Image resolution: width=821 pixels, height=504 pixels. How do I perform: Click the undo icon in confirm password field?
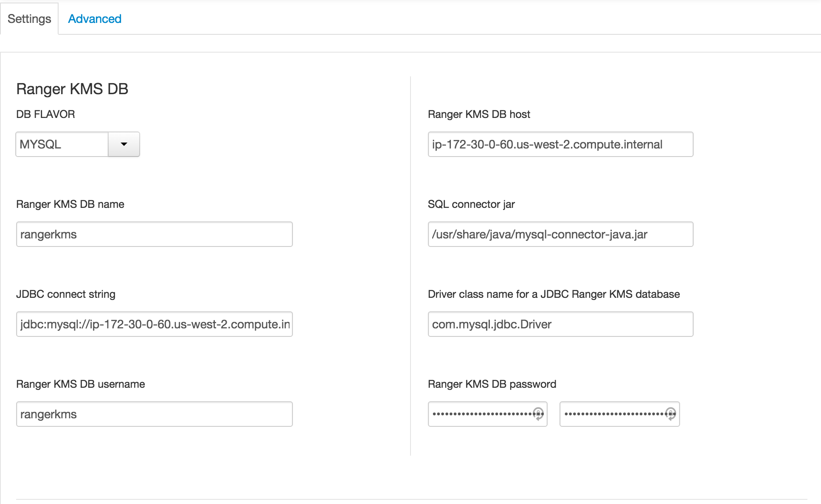point(671,414)
